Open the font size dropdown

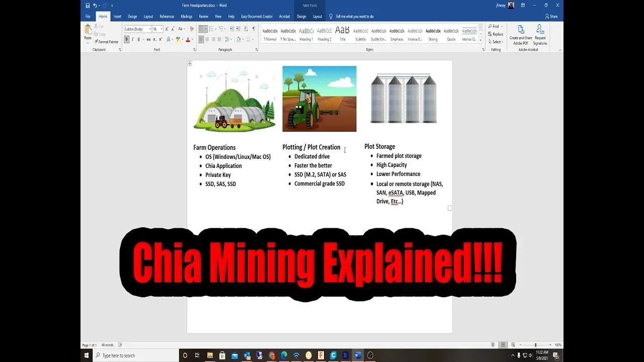pyautogui.click(x=161, y=29)
